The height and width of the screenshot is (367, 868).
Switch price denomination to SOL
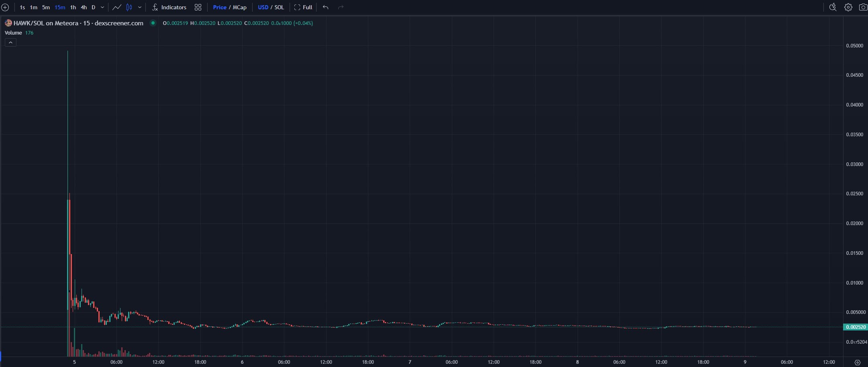[x=279, y=7]
